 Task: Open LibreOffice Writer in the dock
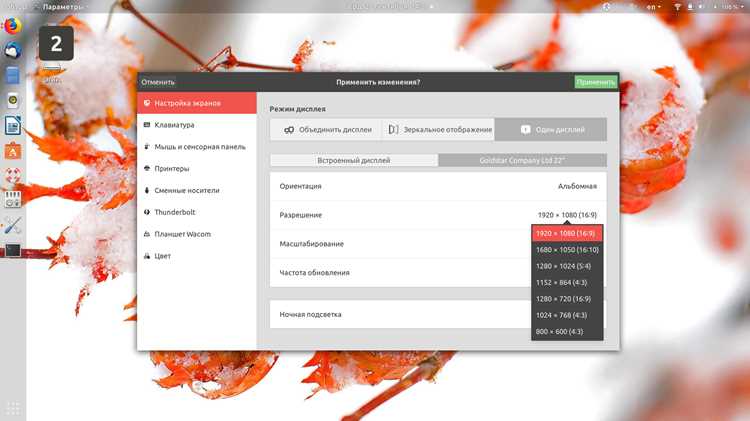click(x=12, y=125)
